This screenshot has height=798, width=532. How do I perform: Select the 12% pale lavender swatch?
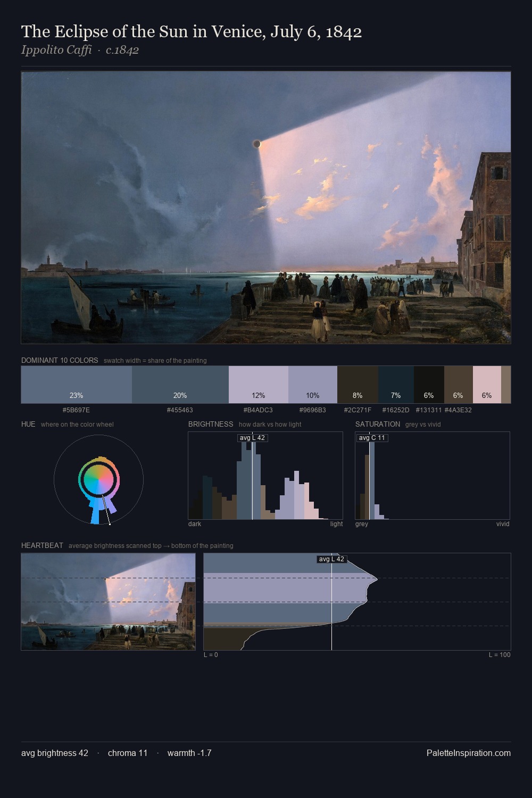tap(259, 385)
